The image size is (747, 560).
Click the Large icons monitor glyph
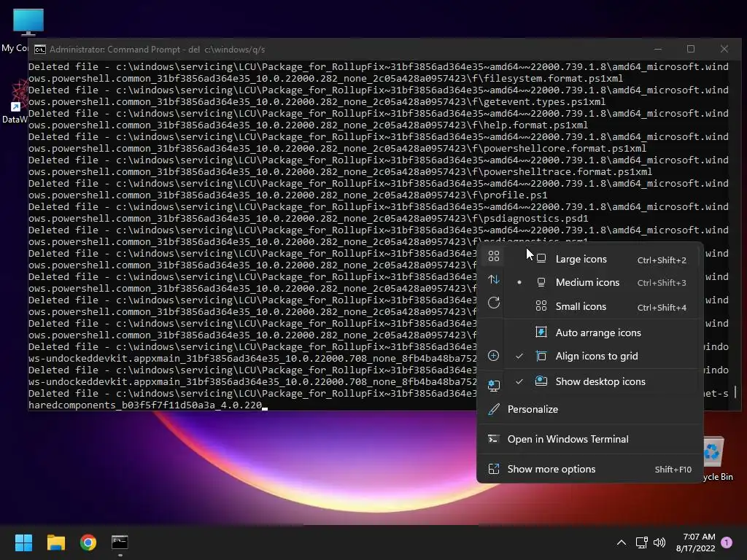(541, 259)
